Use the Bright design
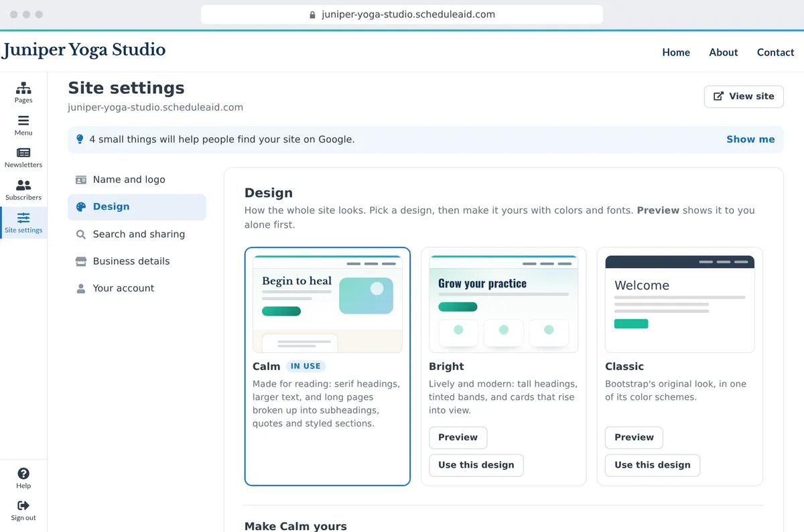804x532 pixels. pyautogui.click(x=476, y=465)
